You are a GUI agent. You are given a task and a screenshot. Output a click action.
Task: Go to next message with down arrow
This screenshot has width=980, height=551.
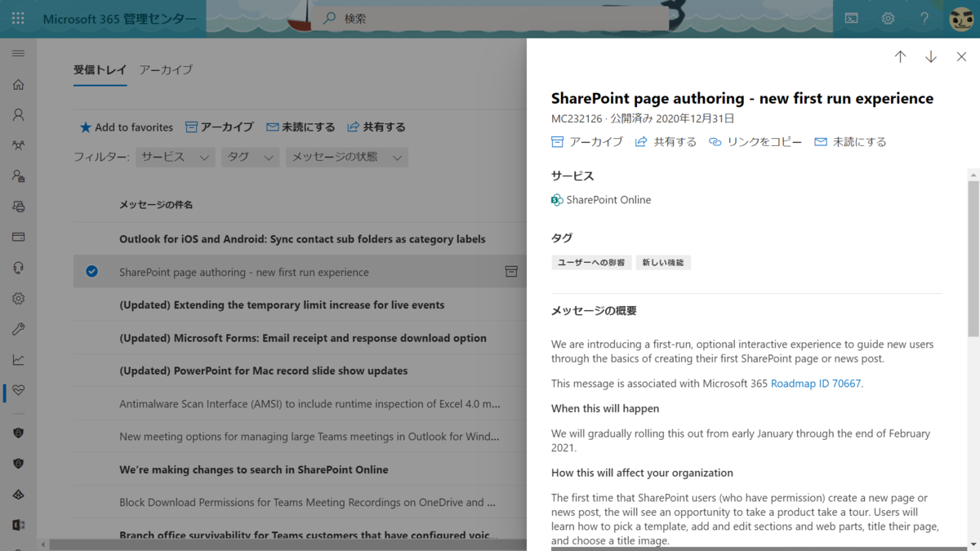point(931,56)
